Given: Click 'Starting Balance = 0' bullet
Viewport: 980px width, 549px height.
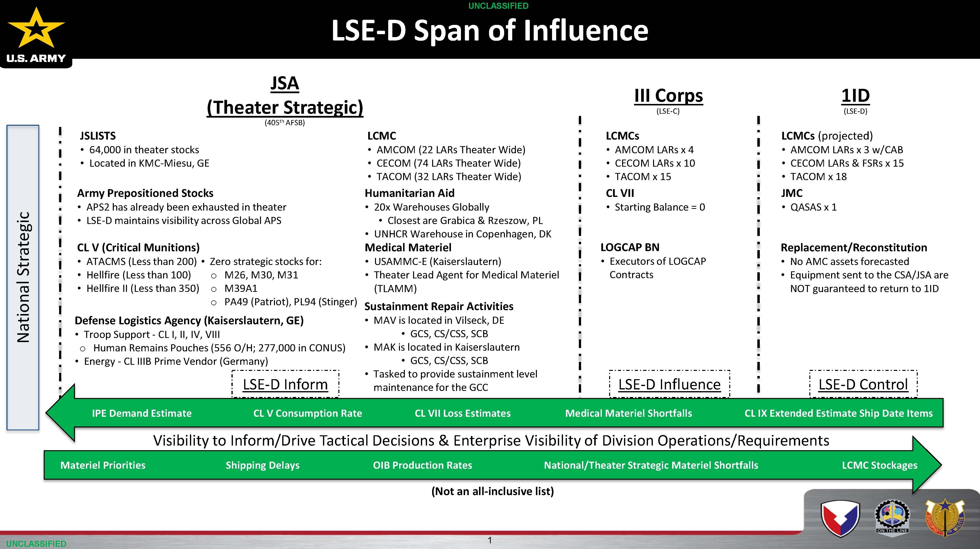Looking at the screenshot, I should pos(660,207).
